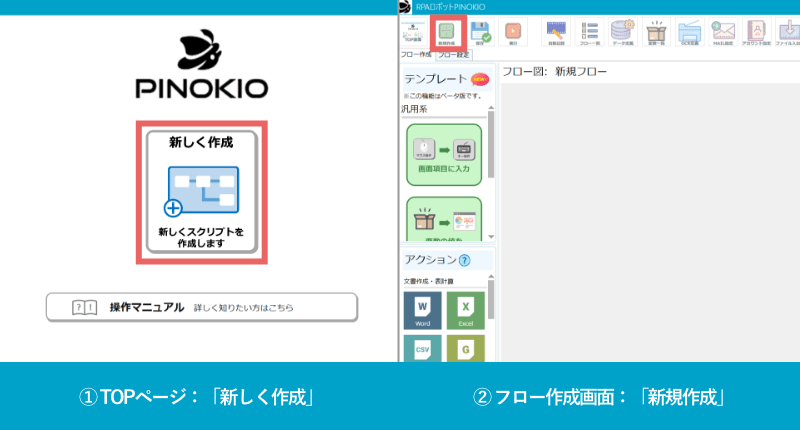Save the flow with the floppy disk icon
This screenshot has height=430, width=800.
coord(480,33)
